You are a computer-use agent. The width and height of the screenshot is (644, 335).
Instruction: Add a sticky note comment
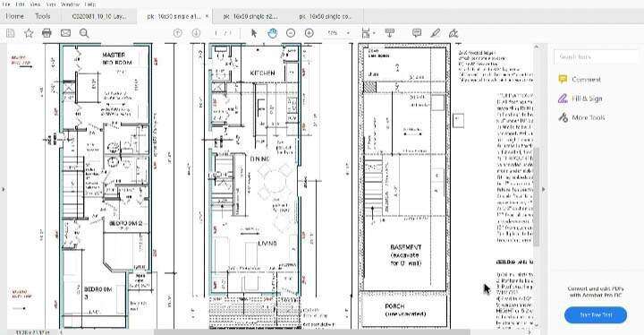(x=417, y=33)
